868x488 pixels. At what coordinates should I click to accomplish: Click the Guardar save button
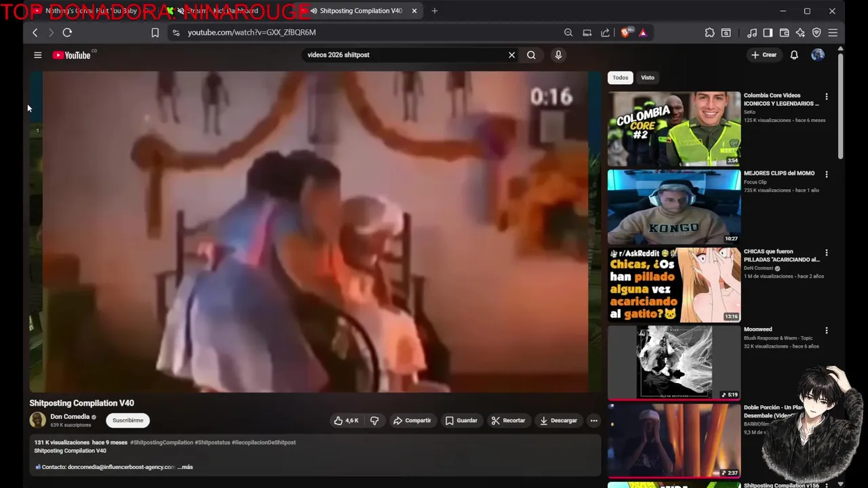point(461,420)
